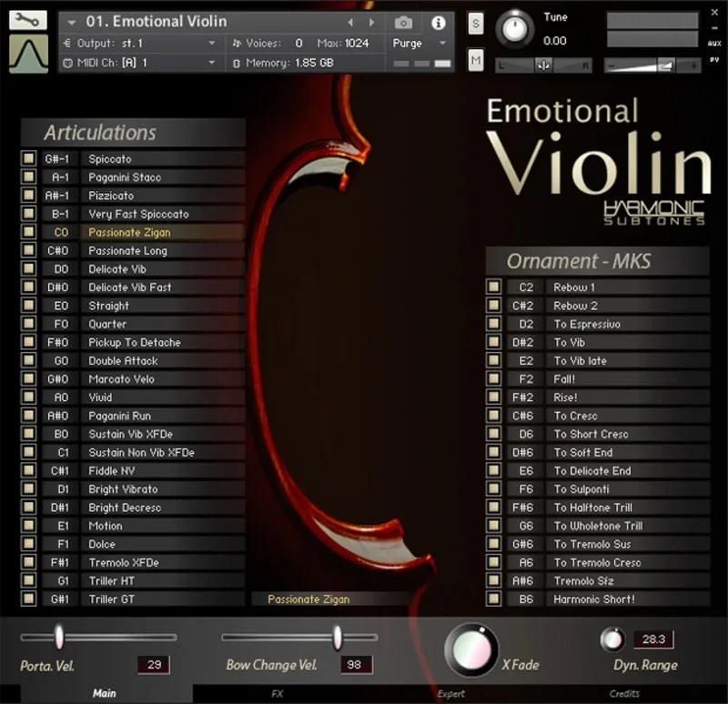Click the volume fader handle

pos(666,65)
